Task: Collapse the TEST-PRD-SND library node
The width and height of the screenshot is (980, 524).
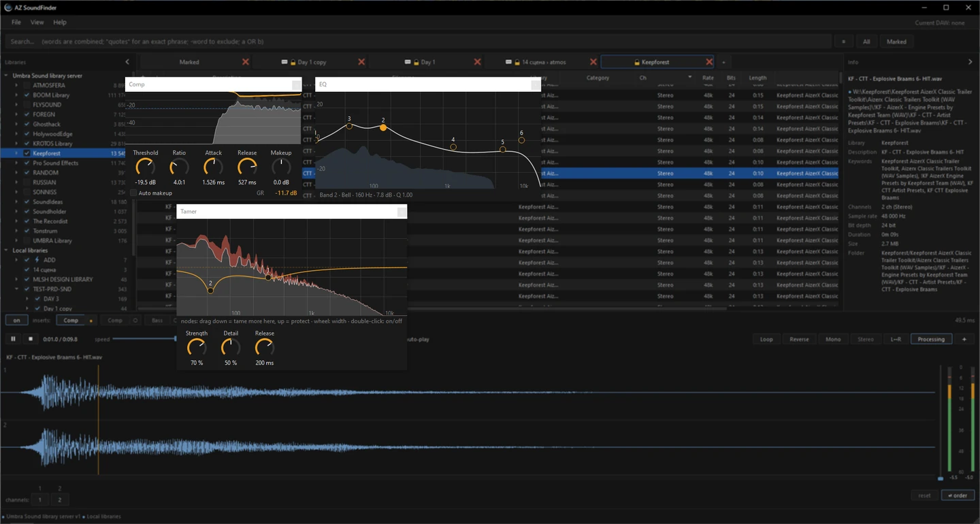Action: (x=17, y=289)
